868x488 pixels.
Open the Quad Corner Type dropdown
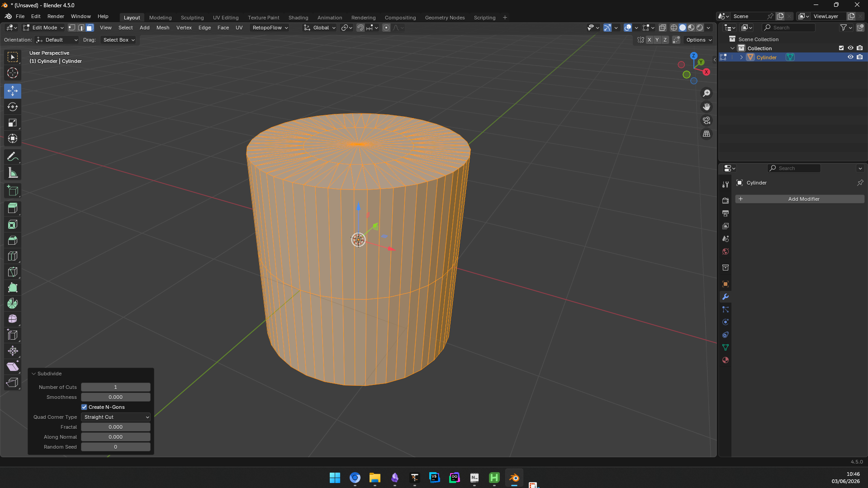(116, 417)
